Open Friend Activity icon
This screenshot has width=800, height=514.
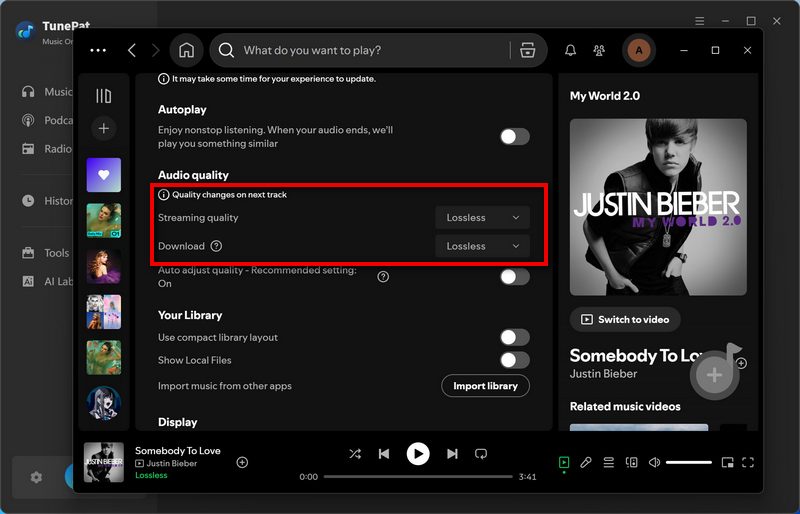pos(599,50)
